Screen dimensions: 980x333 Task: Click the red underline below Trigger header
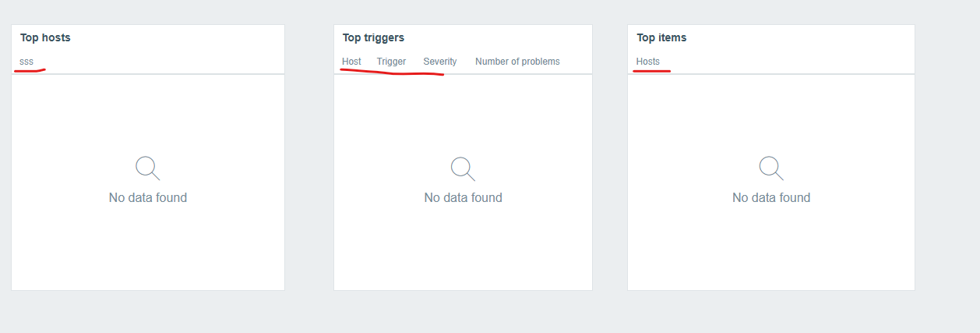392,73
